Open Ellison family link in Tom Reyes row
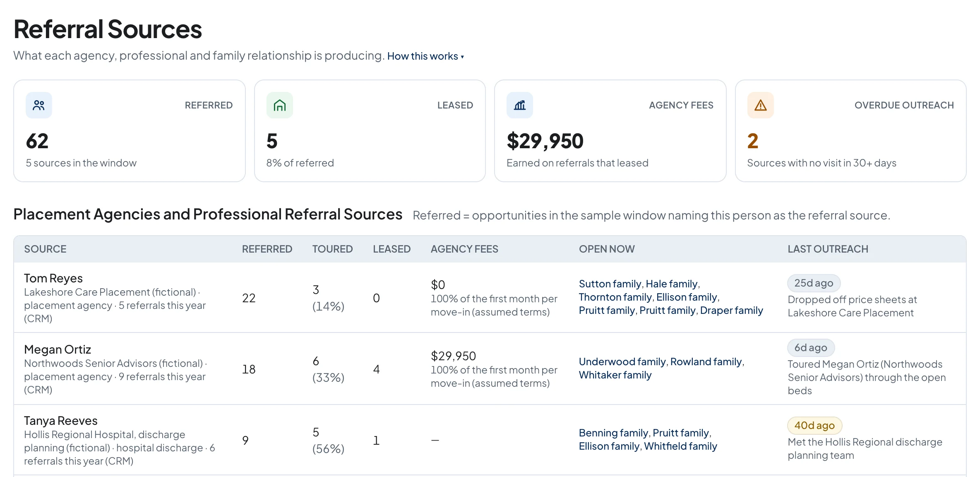The width and height of the screenshot is (980, 477). point(687,297)
